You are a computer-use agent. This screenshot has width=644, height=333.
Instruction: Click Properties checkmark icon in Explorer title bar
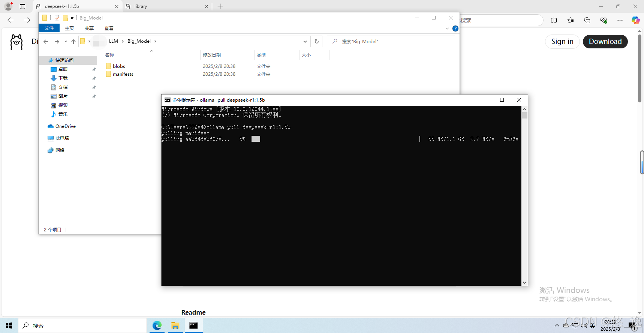tap(57, 18)
